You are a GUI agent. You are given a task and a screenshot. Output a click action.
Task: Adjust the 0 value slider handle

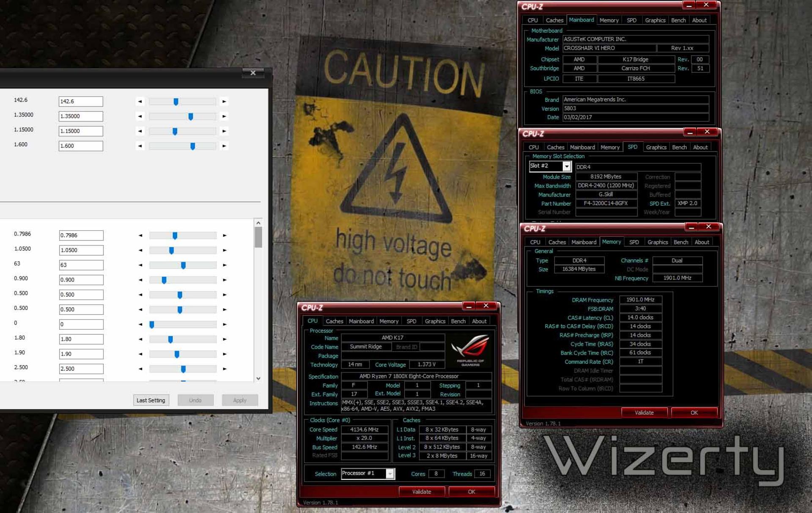click(x=152, y=324)
